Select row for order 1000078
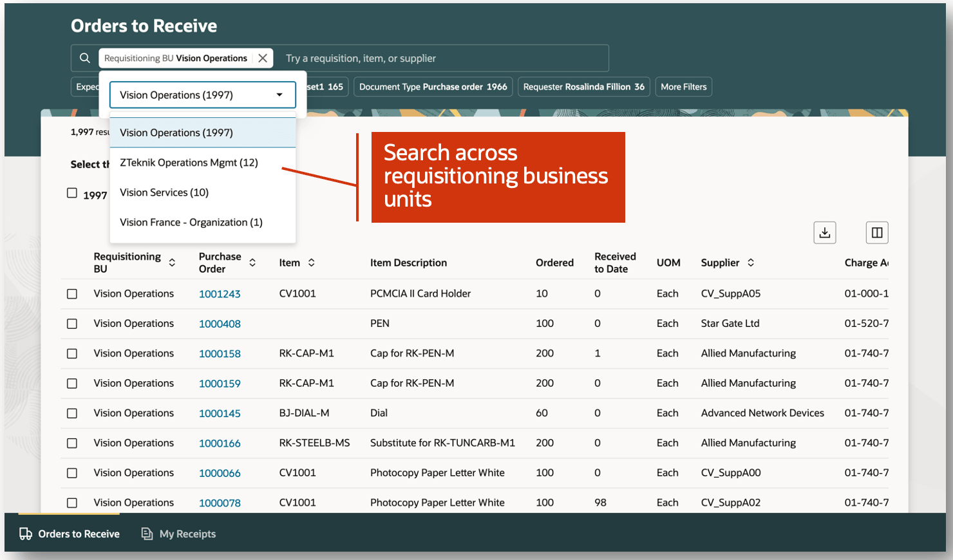Image resolution: width=953 pixels, height=560 pixels. tap(72, 503)
